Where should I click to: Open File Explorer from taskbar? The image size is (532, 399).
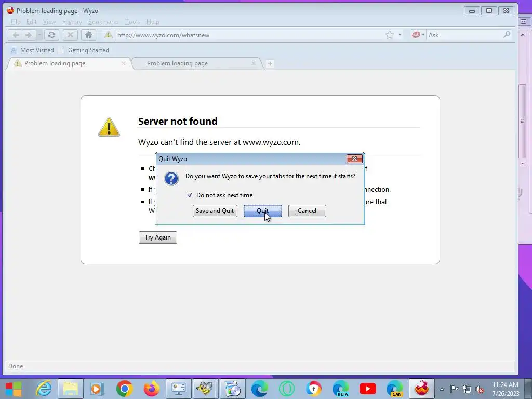click(x=70, y=389)
